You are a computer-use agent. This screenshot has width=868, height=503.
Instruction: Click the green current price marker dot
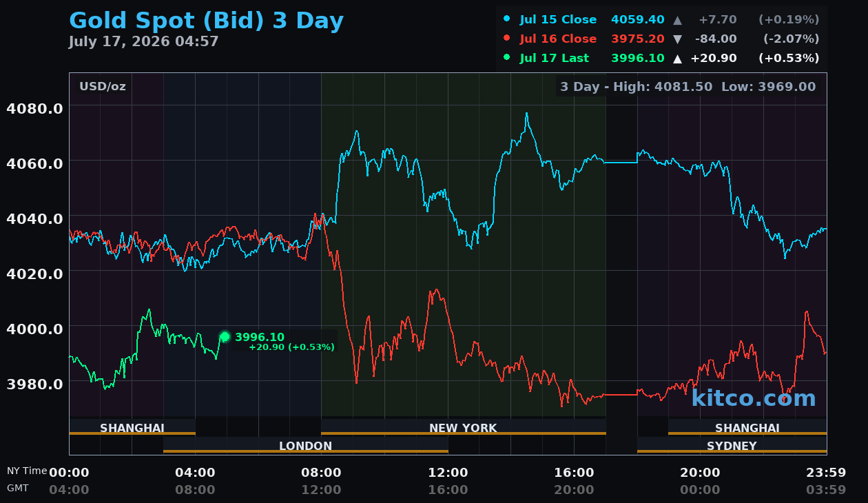click(225, 337)
